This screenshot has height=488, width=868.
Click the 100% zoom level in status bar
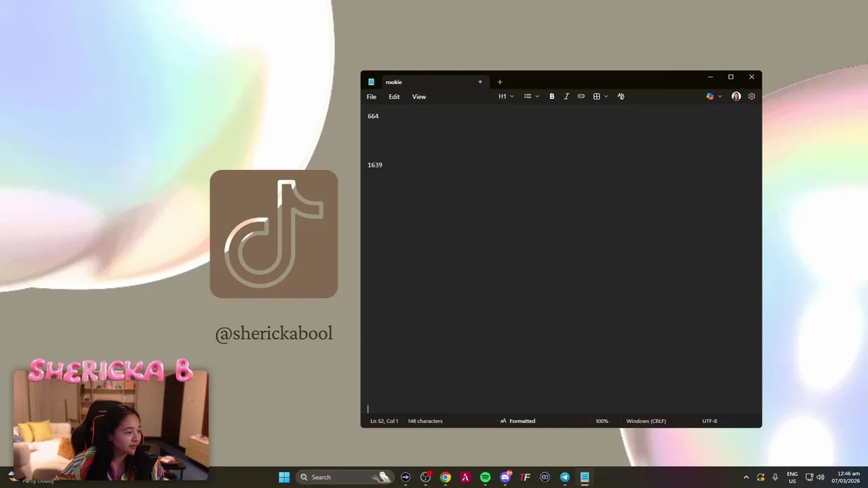pos(602,421)
